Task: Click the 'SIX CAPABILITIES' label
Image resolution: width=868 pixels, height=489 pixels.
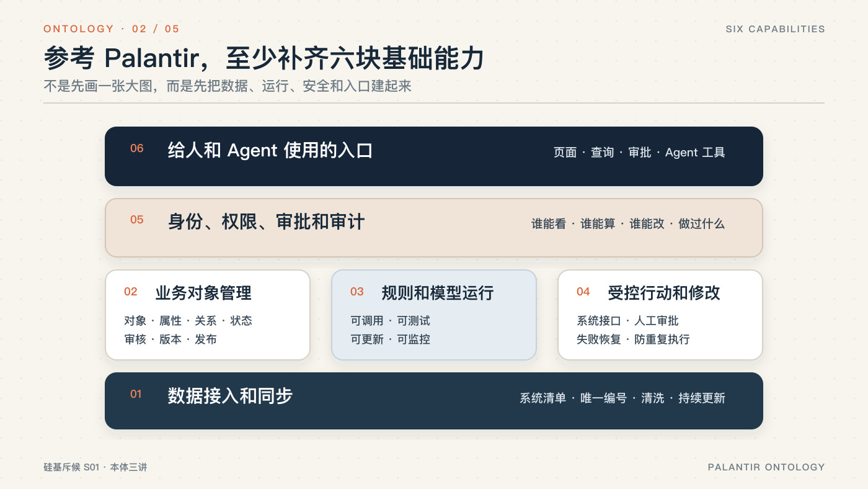Action: [x=775, y=29]
